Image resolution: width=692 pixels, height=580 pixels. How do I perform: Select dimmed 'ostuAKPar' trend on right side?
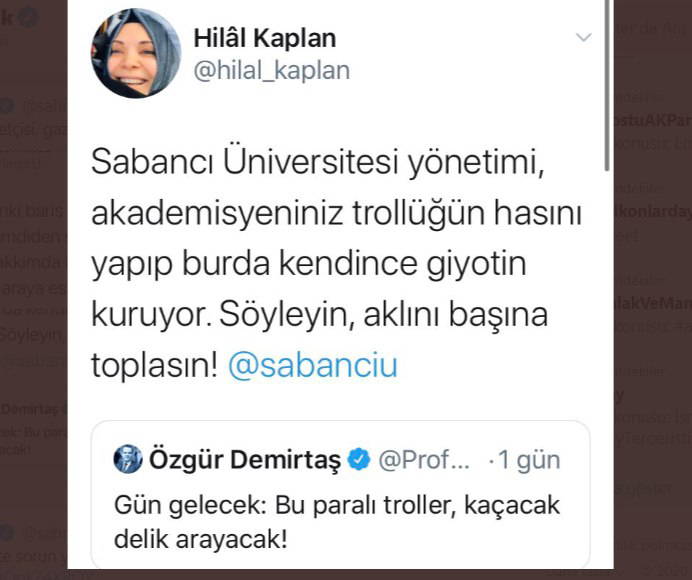pos(652,117)
